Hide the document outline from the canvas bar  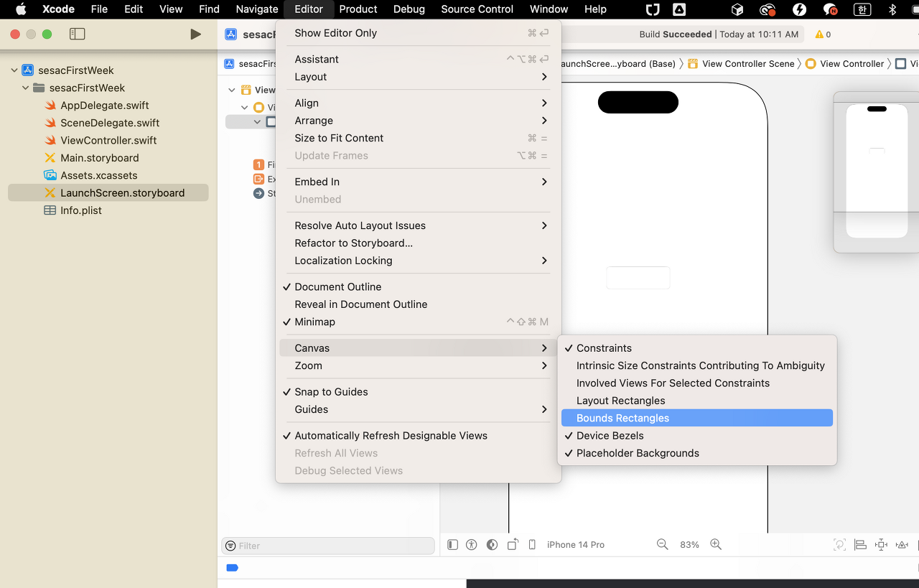tap(452, 544)
